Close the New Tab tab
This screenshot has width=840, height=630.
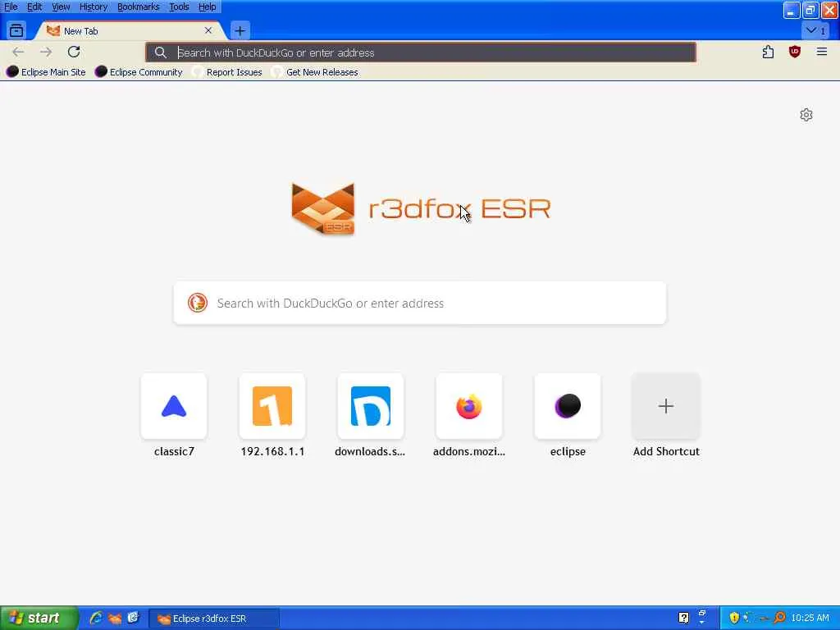[208, 30]
